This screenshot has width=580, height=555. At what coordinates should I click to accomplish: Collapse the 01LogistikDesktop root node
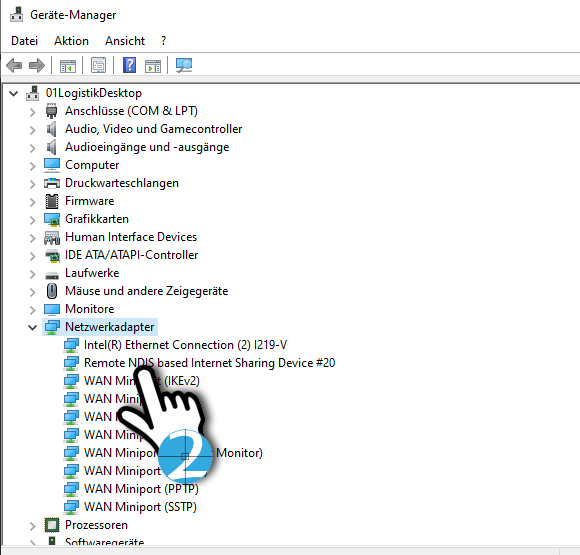[x=14, y=93]
